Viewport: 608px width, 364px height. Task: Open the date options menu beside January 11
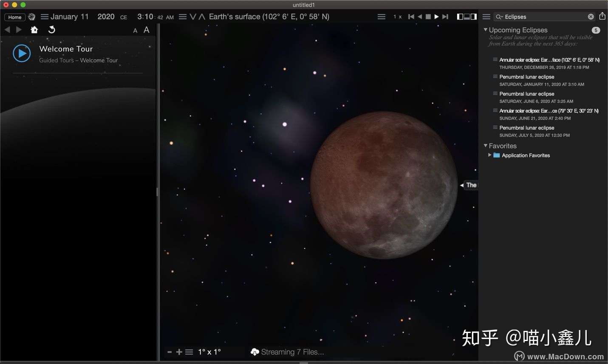(x=45, y=17)
